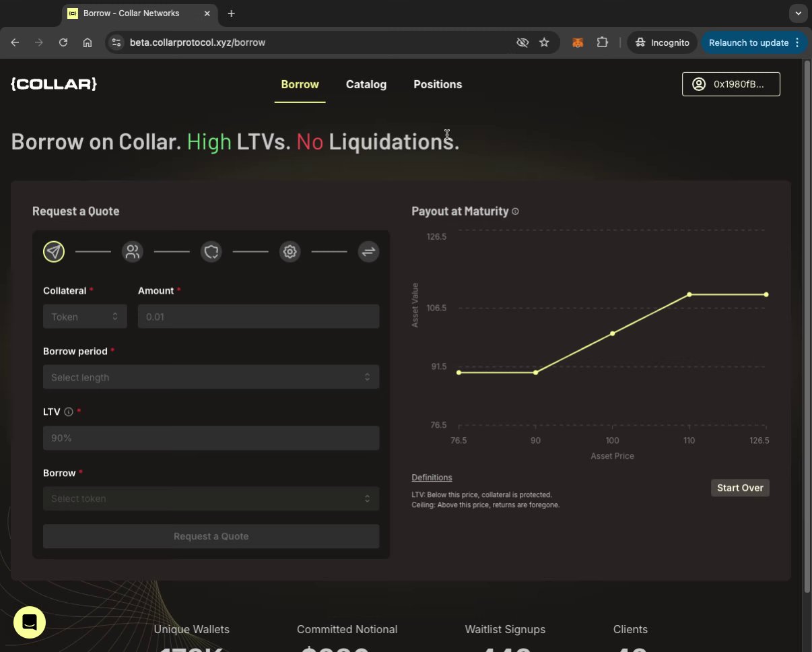
Task: View site information icon in address bar
Action: point(116,42)
